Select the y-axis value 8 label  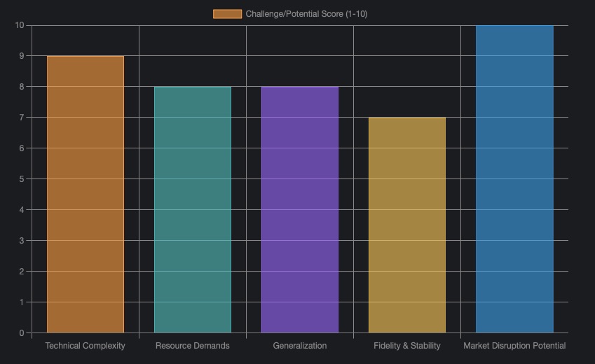(x=22, y=87)
